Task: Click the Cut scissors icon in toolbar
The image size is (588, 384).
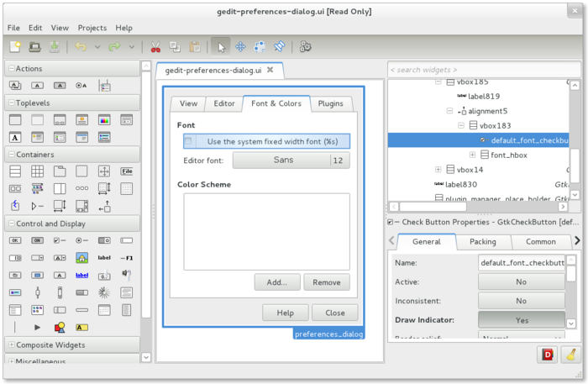Action: (155, 47)
